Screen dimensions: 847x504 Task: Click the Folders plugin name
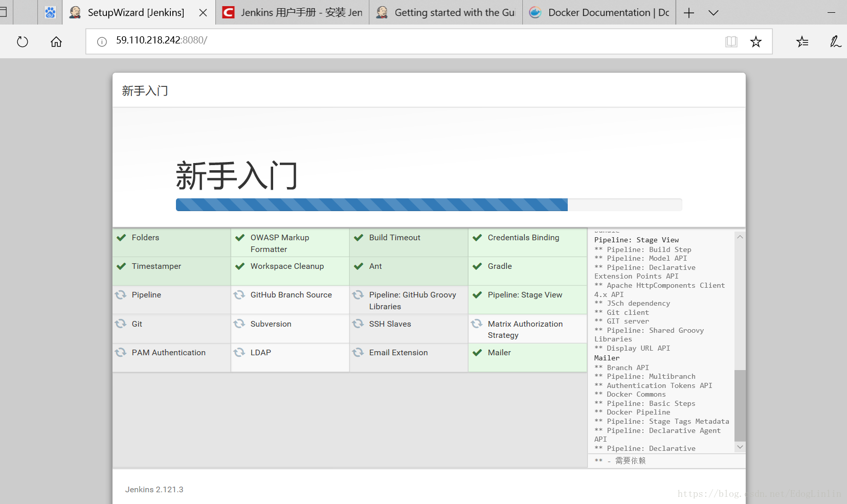point(145,238)
